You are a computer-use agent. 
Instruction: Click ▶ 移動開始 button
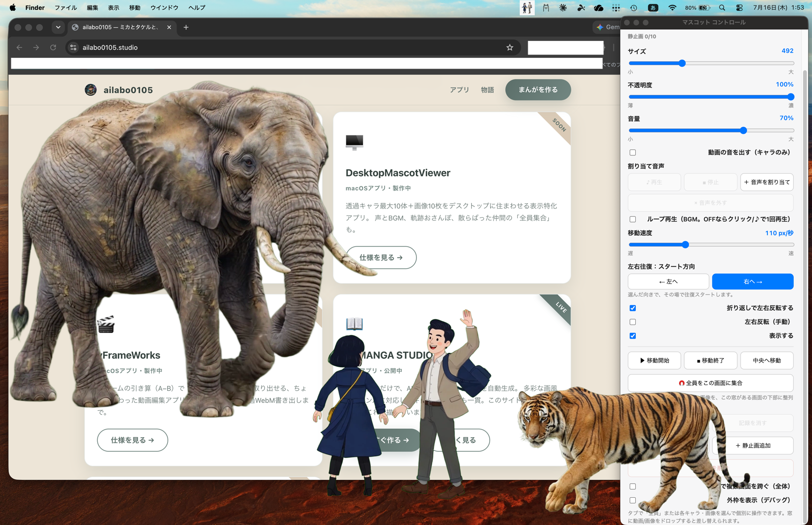(x=654, y=361)
